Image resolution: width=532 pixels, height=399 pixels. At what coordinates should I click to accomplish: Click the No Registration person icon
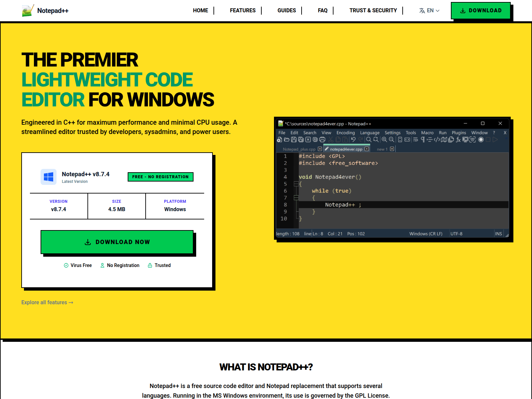102,265
